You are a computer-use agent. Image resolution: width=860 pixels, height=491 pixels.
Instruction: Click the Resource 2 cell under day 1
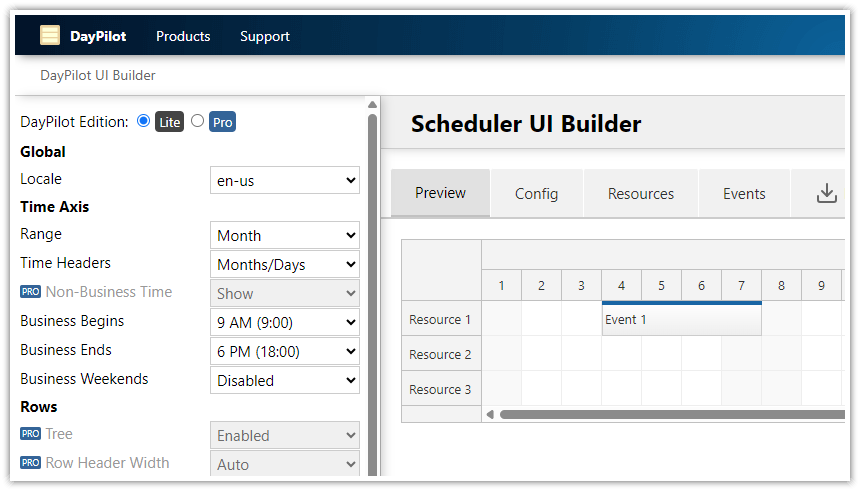click(x=501, y=354)
